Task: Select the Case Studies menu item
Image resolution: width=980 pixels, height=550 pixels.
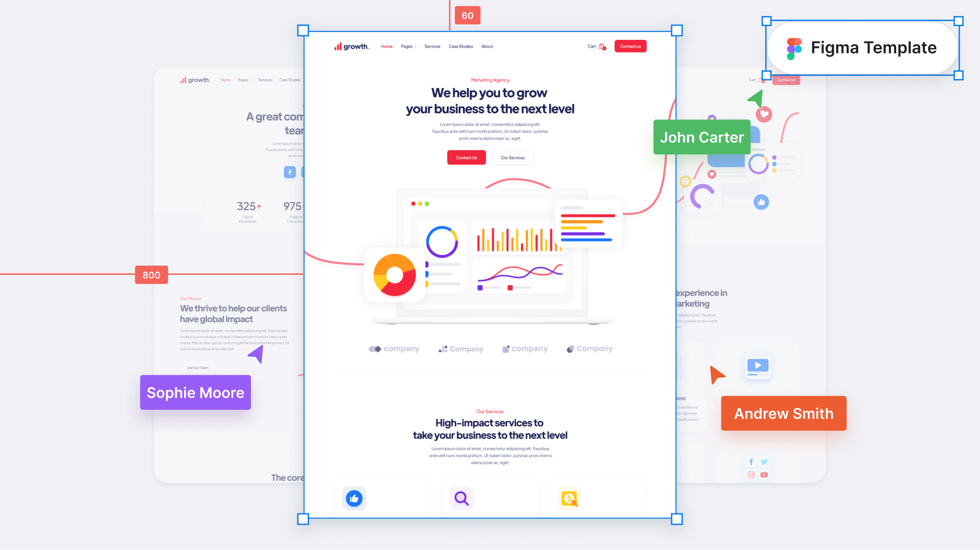Action: tap(461, 46)
